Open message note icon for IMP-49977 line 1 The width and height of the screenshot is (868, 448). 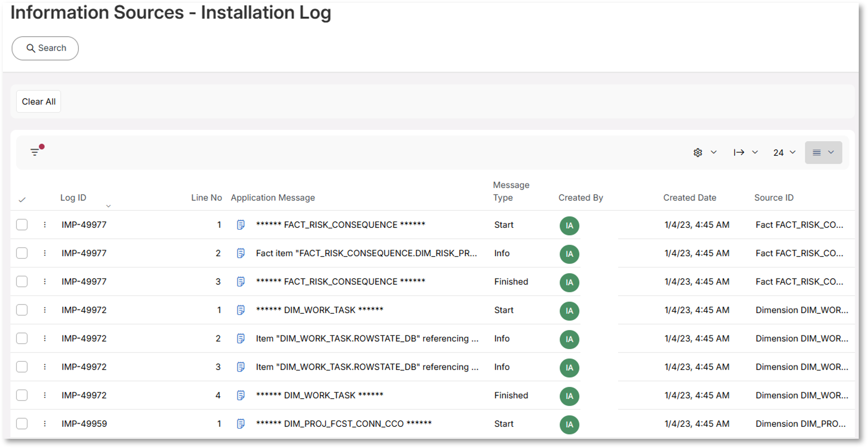(x=241, y=224)
